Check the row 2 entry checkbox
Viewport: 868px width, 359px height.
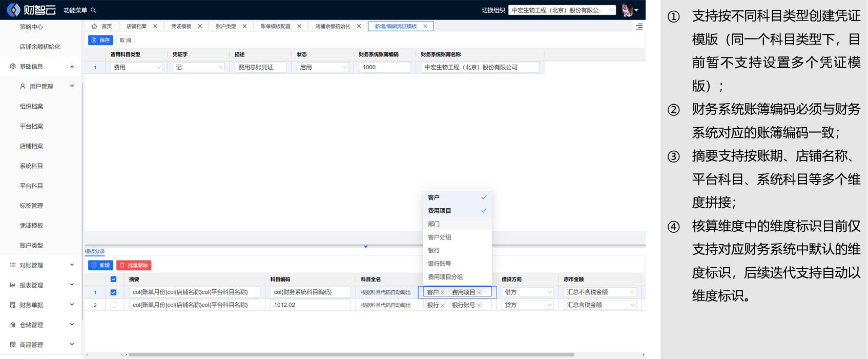113,305
